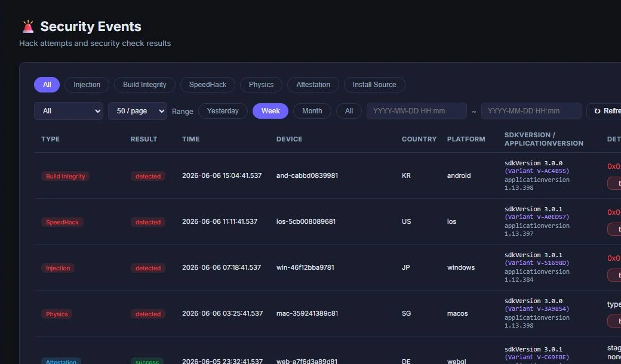Open the 50 / page dropdown

pos(137,111)
